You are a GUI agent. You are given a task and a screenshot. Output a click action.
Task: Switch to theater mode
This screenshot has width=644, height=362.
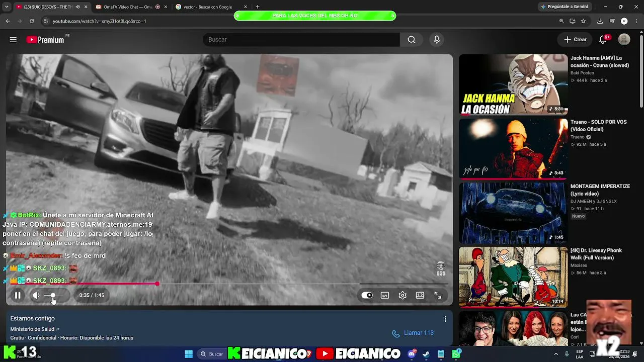(x=420, y=295)
